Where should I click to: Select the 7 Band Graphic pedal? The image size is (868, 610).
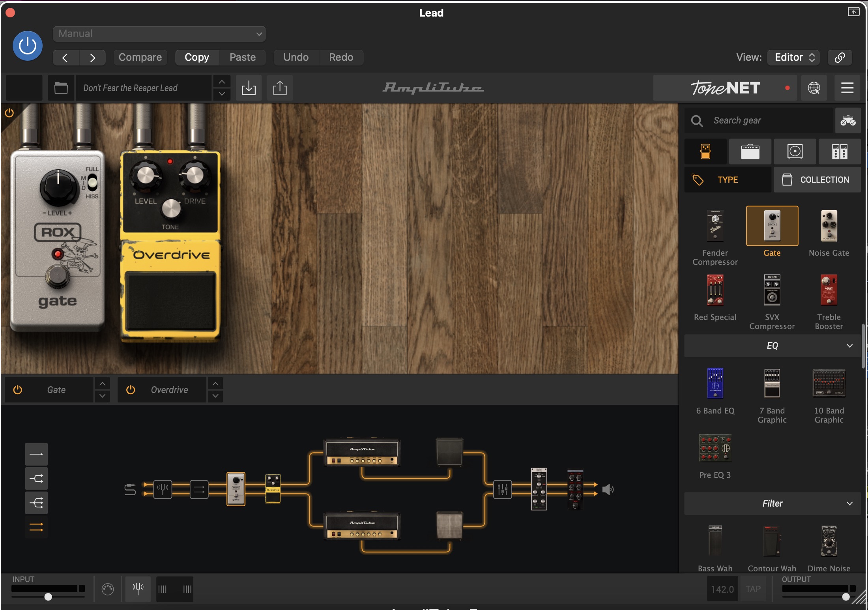(772, 395)
